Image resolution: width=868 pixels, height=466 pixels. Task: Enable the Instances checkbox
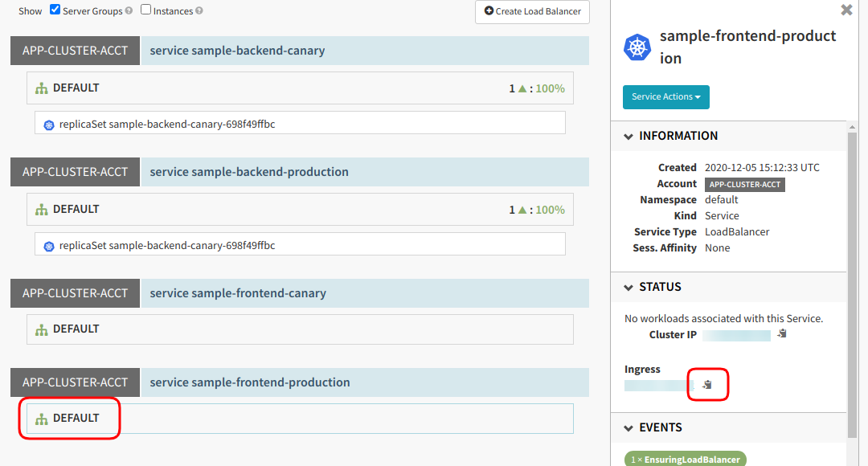point(145,9)
